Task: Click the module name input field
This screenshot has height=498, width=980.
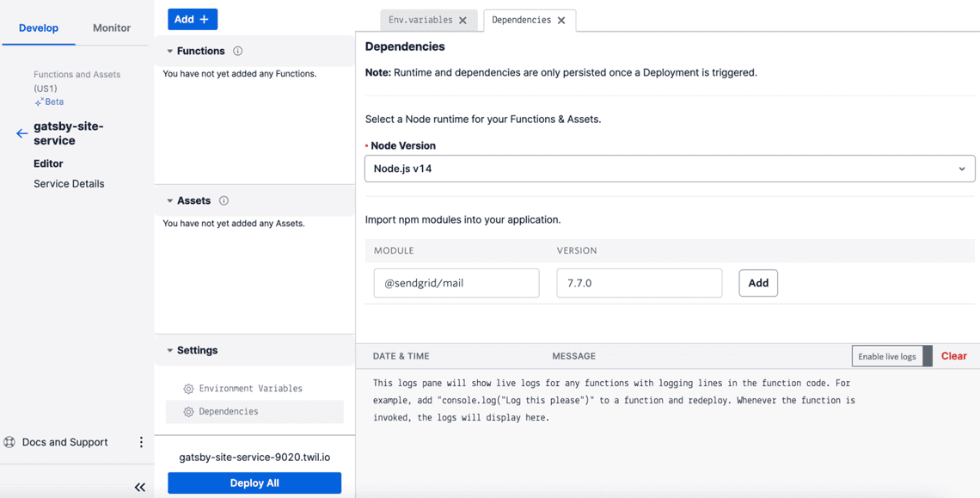Action: [x=456, y=283]
